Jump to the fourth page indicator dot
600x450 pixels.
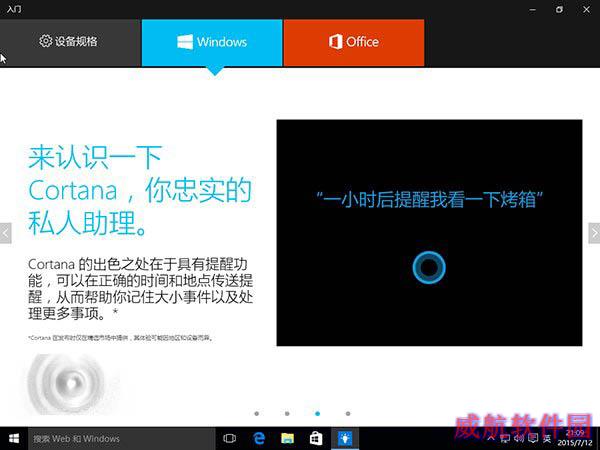click(348, 414)
